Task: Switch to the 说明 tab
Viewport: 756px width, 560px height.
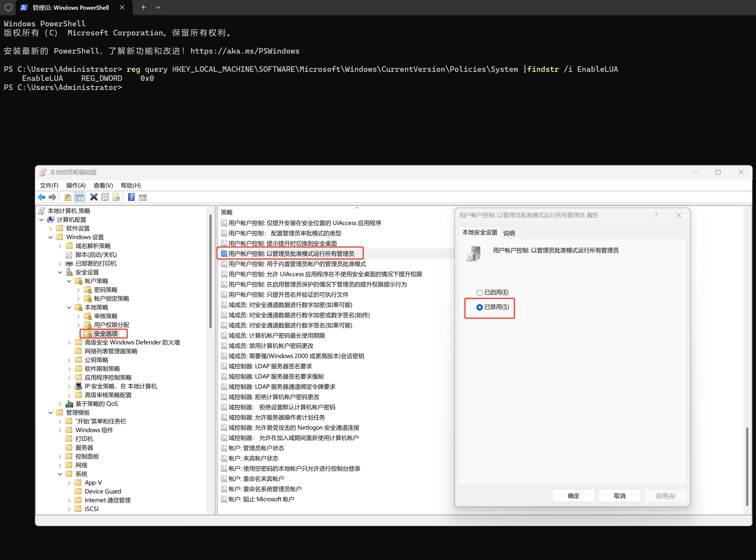Action: pyautogui.click(x=509, y=233)
